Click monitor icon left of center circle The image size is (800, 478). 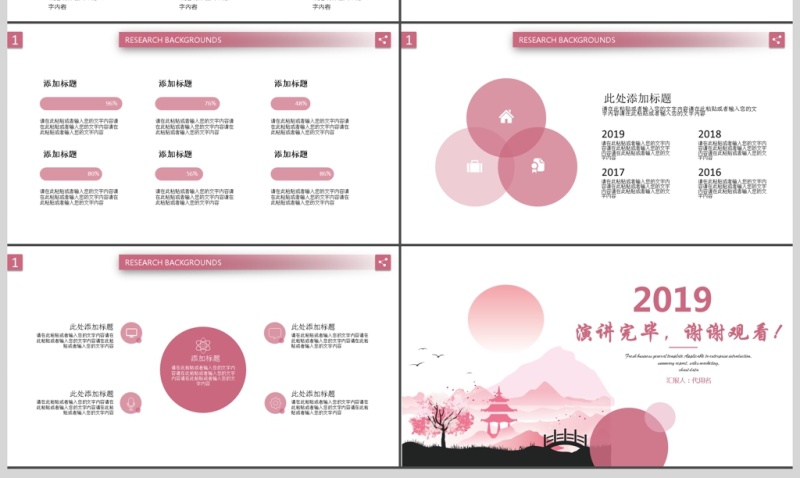coord(131,333)
